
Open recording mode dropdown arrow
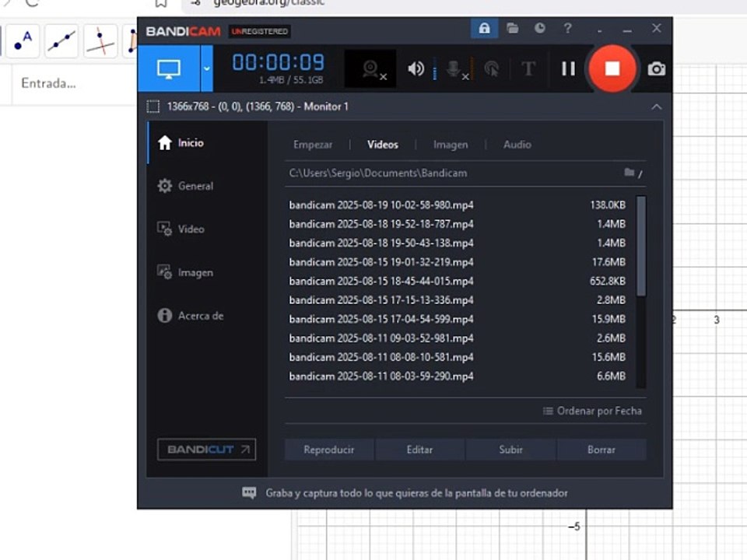(207, 69)
